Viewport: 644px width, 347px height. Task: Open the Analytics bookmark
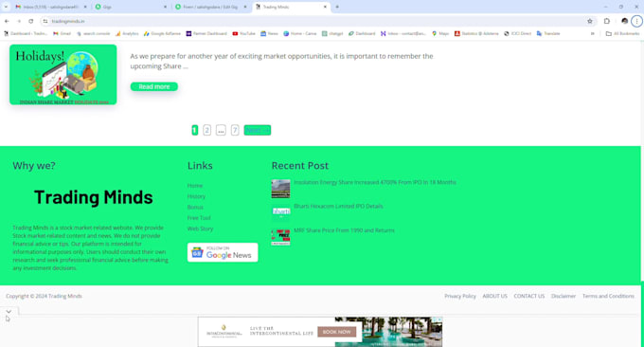pyautogui.click(x=127, y=33)
